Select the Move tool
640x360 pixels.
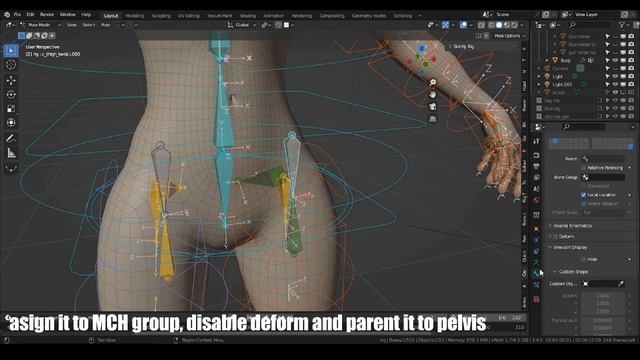(x=11, y=80)
